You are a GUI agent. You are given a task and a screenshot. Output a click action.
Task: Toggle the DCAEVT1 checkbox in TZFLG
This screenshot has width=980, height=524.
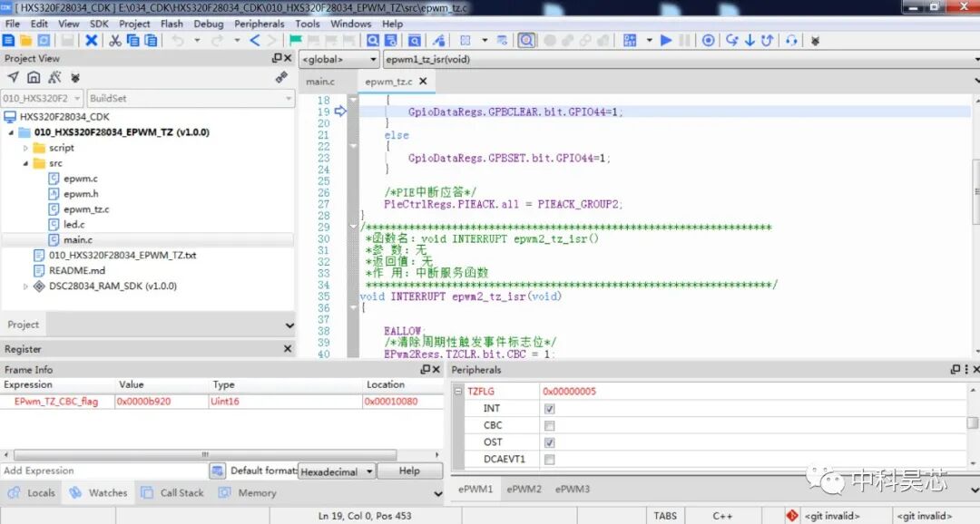(549, 459)
